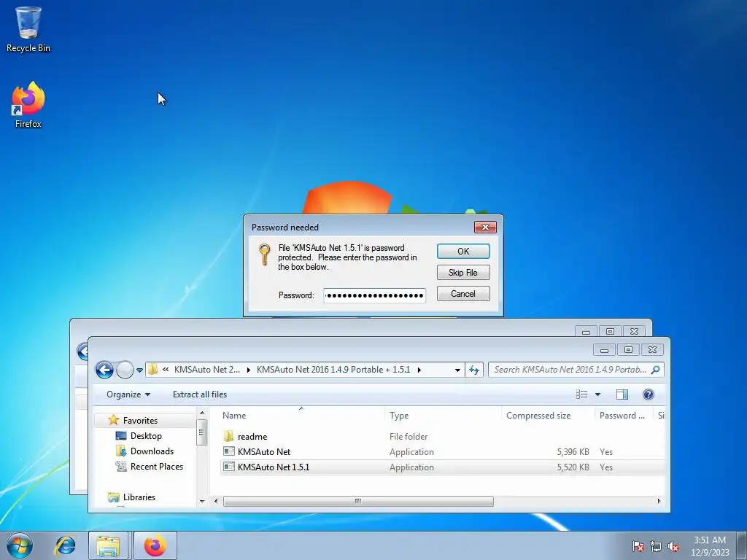Click Action Center flag tray icon
Viewport: 747px width, 560px height.
(638, 546)
